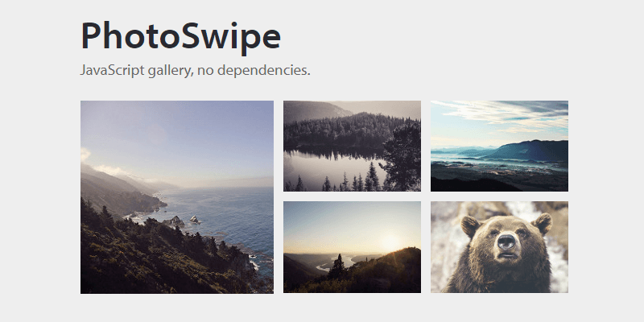Click the word 'dependencies' in the subtitle

[264, 70]
